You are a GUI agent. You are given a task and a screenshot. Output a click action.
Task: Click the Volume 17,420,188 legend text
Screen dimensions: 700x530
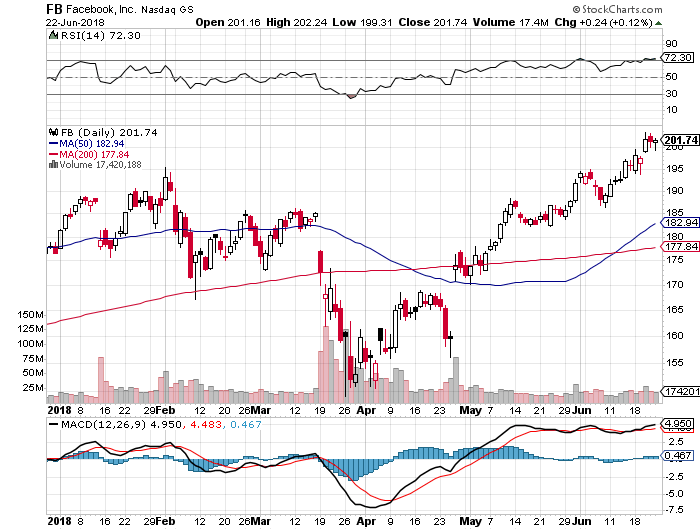[100, 165]
